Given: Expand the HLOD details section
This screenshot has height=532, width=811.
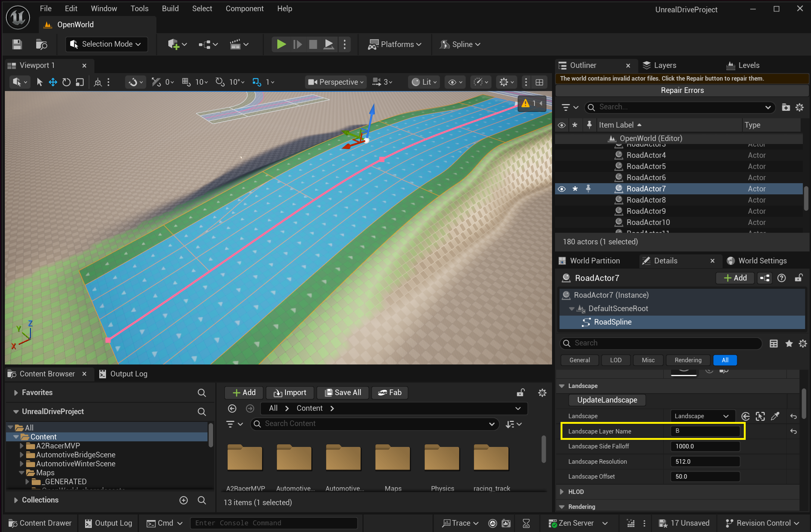Looking at the screenshot, I should click(x=562, y=492).
